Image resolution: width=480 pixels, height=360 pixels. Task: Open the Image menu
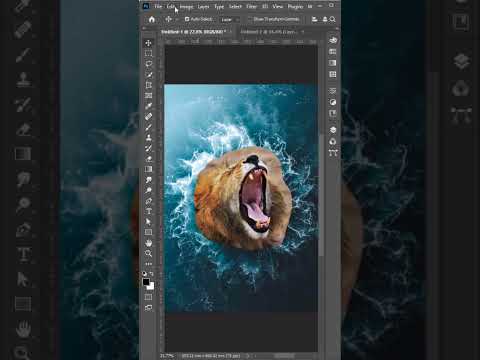(x=186, y=6)
